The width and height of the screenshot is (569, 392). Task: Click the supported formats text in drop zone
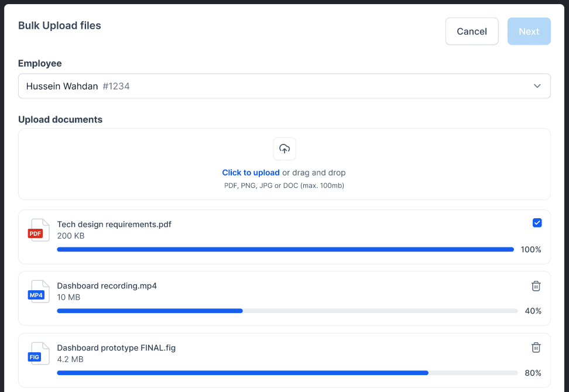pyautogui.click(x=284, y=185)
